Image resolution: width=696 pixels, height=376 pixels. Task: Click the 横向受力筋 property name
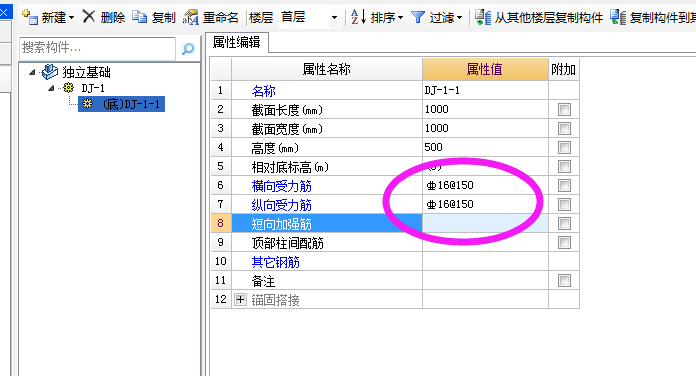pos(281,186)
